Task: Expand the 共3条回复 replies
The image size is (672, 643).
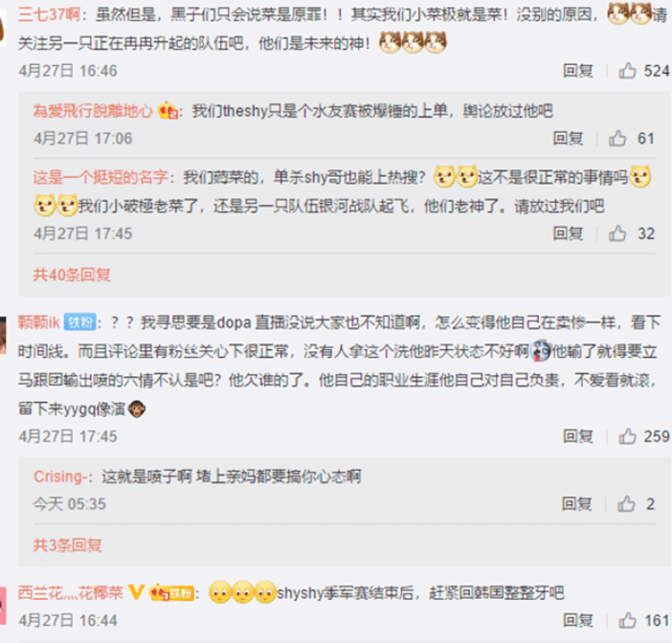Action: click(x=67, y=545)
